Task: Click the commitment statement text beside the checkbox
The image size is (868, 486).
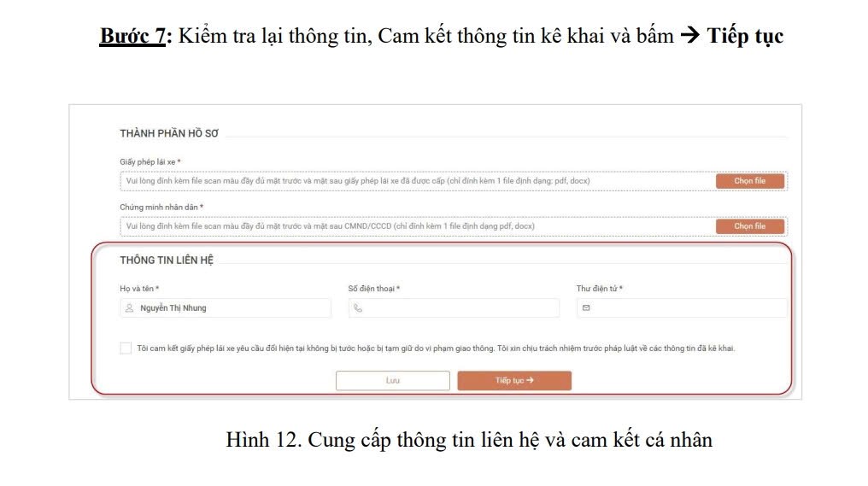Action: coord(436,348)
